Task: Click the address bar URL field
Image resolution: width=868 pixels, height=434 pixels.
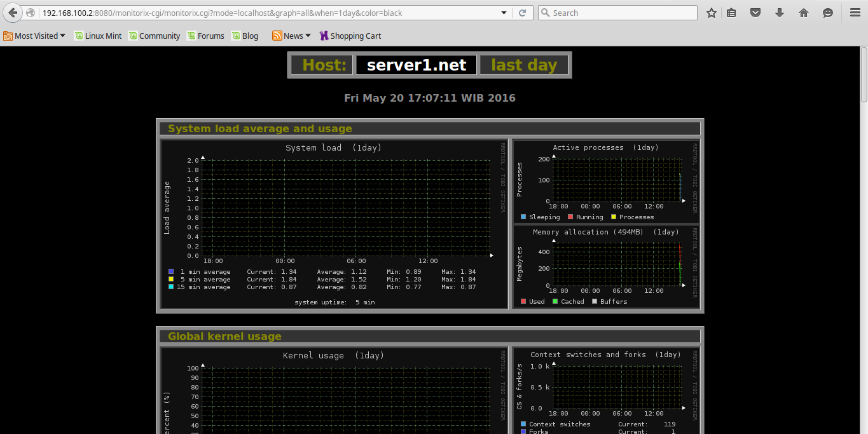Action: 267,13
